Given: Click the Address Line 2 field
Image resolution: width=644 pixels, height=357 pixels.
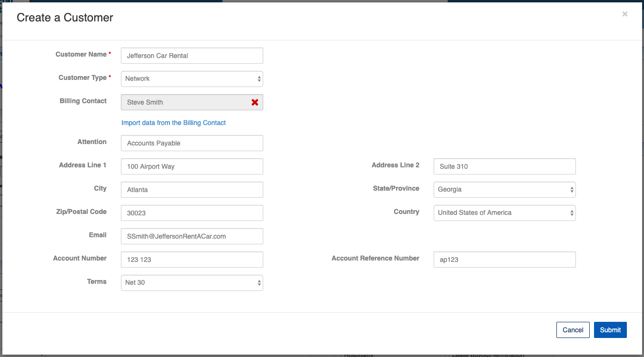Looking at the screenshot, I should point(504,166).
